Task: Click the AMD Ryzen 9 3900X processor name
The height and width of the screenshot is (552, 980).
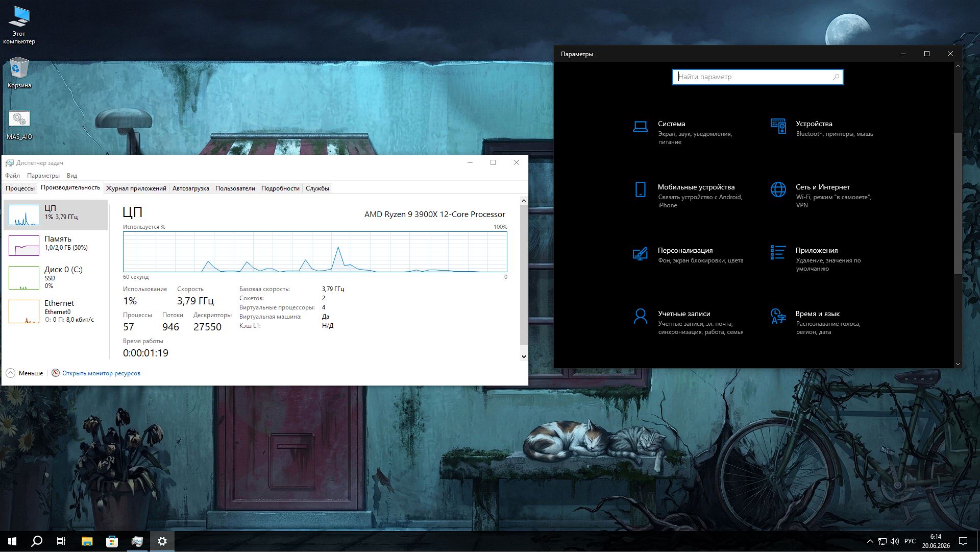Action: point(435,214)
